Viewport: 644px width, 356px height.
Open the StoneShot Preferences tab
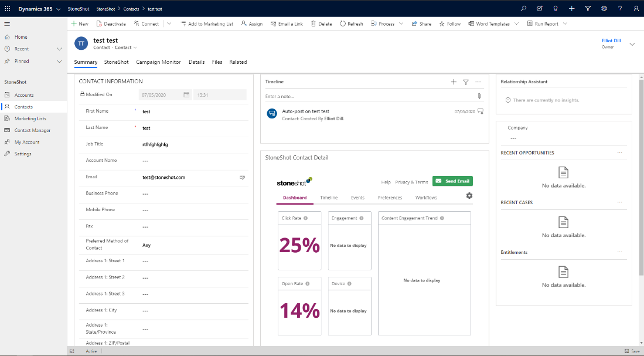390,198
